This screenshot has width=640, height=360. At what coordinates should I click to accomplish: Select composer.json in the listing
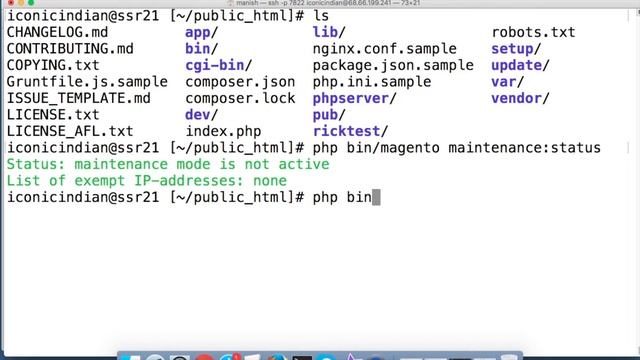point(240,82)
